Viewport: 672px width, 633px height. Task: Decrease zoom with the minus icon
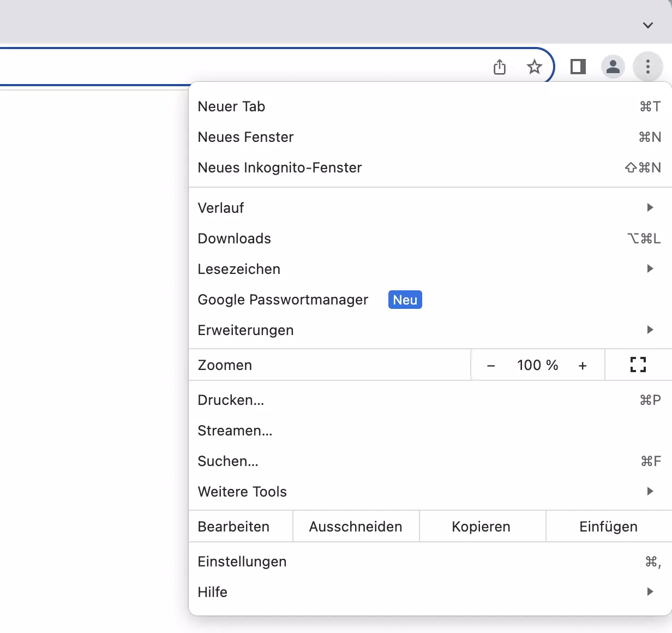pos(490,365)
